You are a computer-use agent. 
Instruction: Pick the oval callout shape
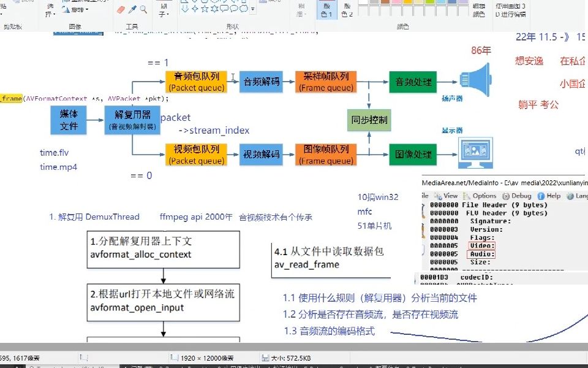[233, 9]
